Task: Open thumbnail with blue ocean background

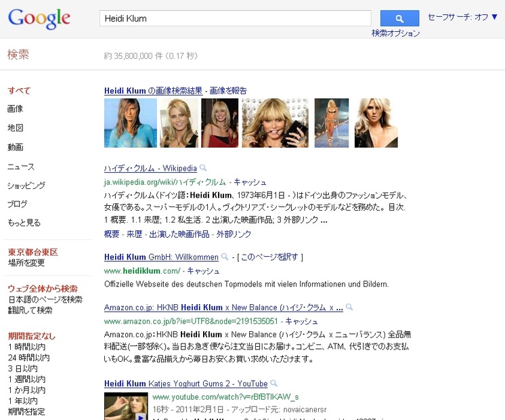Action: 131,123
